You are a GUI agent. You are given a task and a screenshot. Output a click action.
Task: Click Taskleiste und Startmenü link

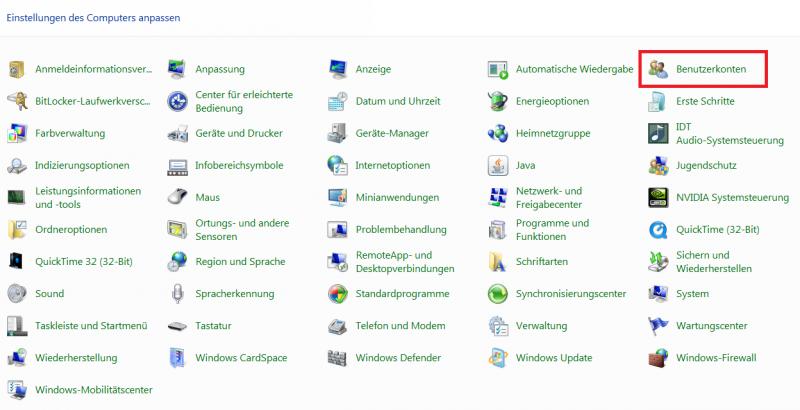91,325
